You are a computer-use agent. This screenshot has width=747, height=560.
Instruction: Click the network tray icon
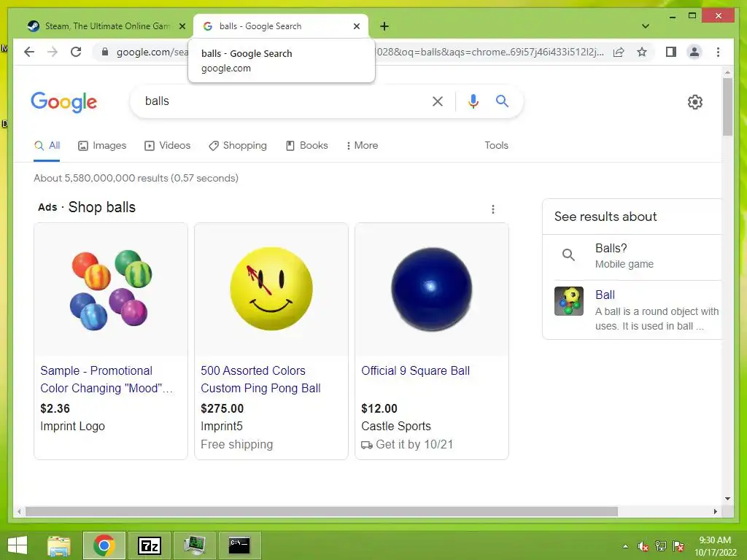tap(661, 546)
